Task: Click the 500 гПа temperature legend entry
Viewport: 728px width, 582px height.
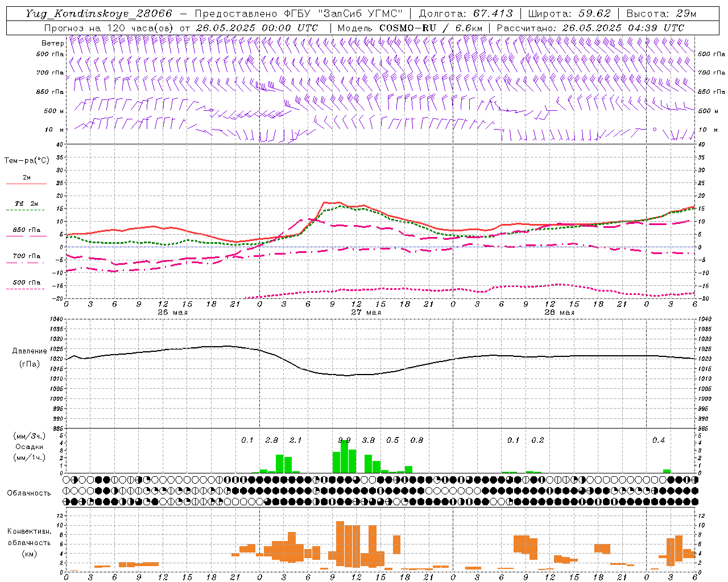Action: tap(27, 282)
